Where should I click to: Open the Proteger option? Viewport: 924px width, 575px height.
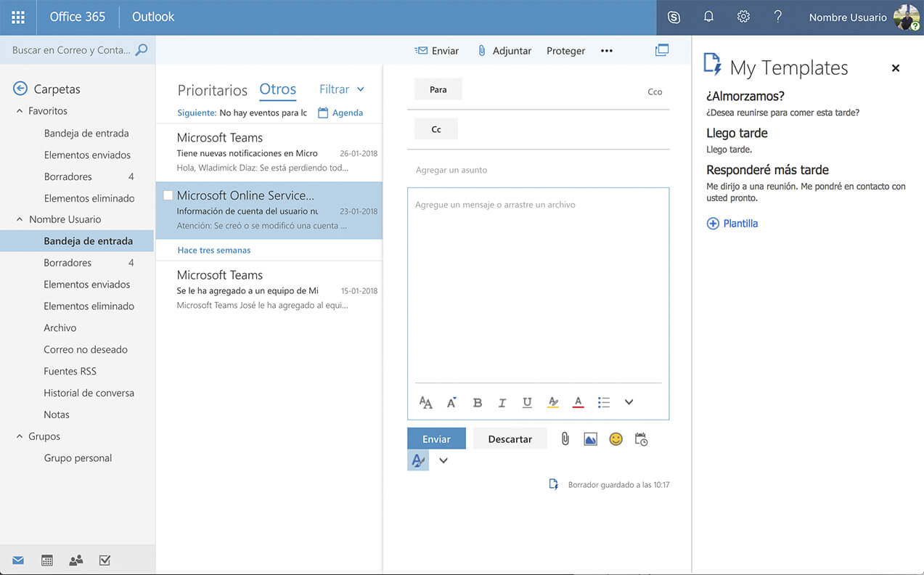[x=566, y=51]
